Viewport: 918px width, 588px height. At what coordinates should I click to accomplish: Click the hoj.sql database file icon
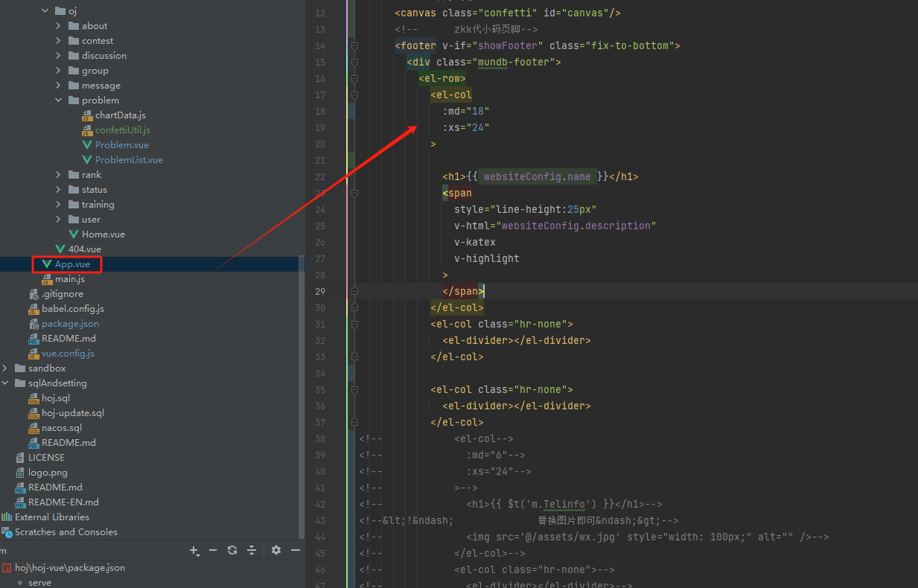click(34, 398)
